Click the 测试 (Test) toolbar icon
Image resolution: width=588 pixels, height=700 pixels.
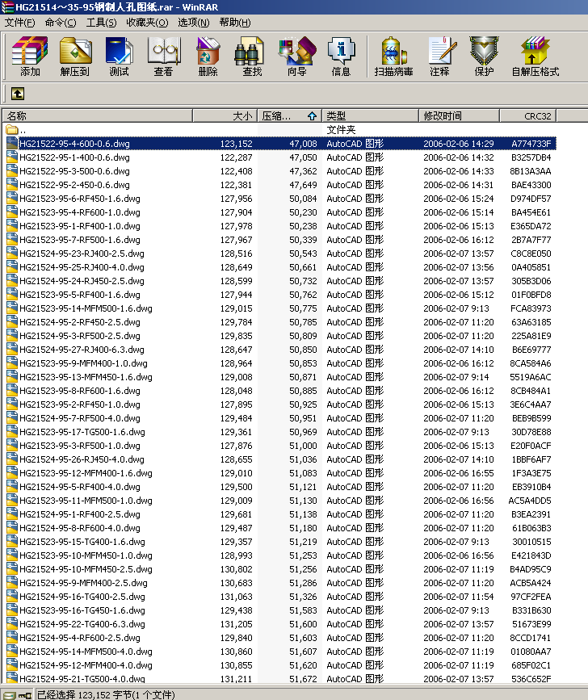tap(119, 57)
